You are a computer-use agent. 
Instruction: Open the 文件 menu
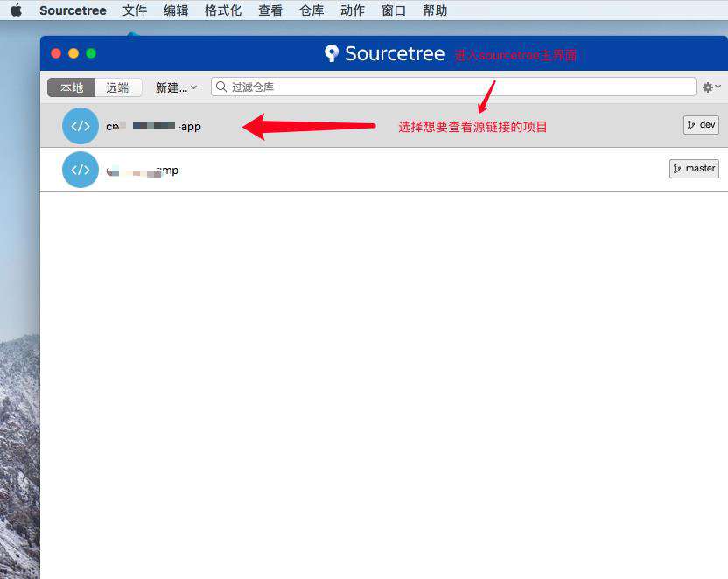click(135, 10)
